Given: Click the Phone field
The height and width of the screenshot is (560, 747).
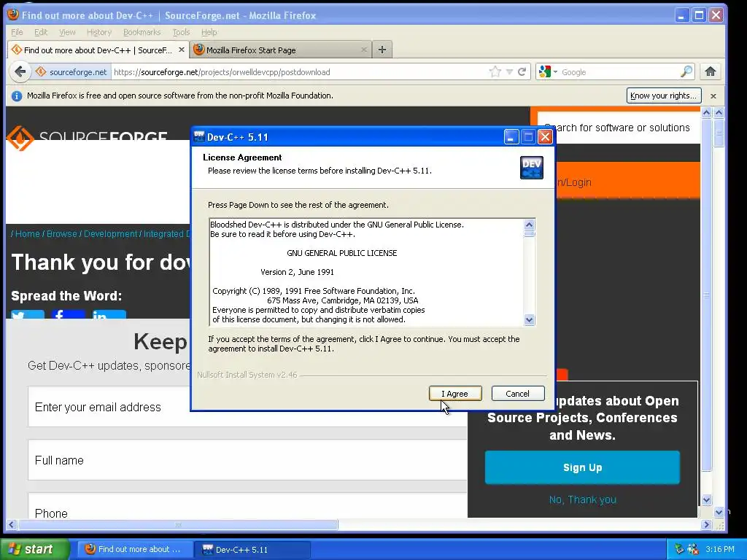Looking at the screenshot, I should coord(248,506).
